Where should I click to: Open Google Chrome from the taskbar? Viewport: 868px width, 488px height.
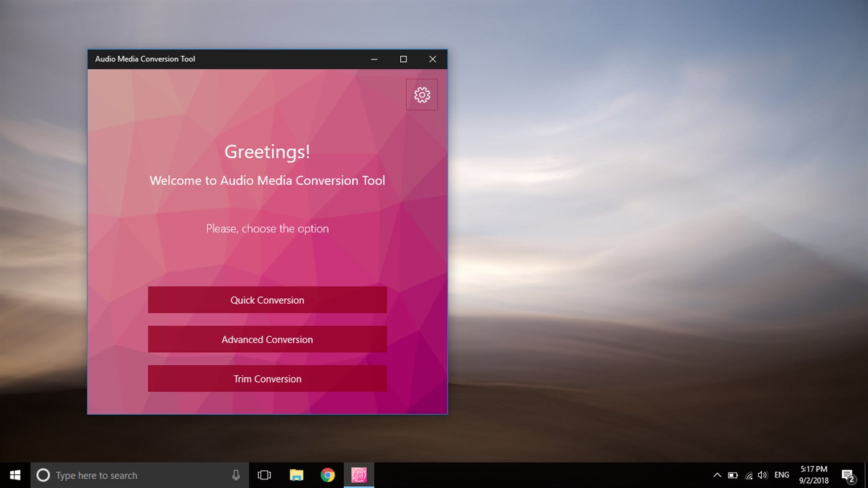[x=328, y=475]
